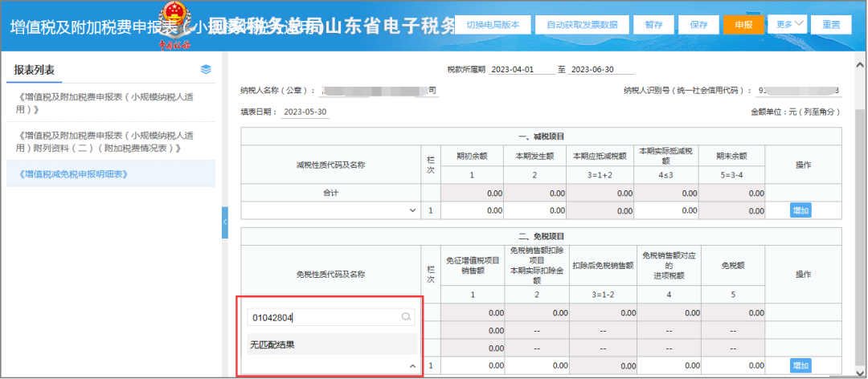Collapse the 免税性质代码 dropdown chevron
868x379 pixels.
412,365
